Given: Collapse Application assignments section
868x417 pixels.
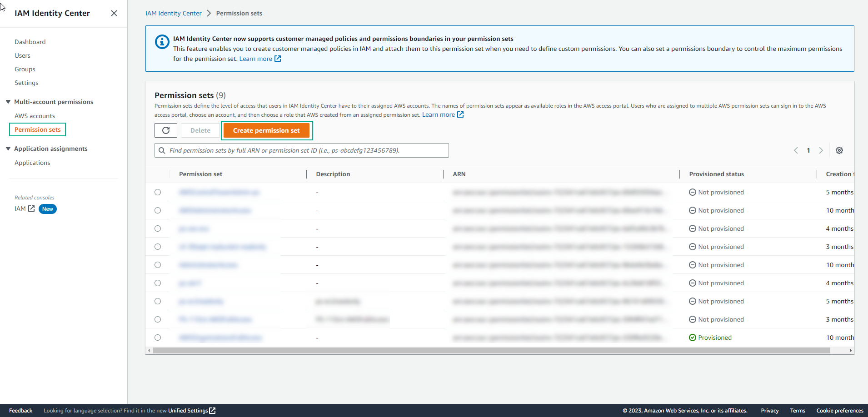Looking at the screenshot, I should click(x=8, y=149).
